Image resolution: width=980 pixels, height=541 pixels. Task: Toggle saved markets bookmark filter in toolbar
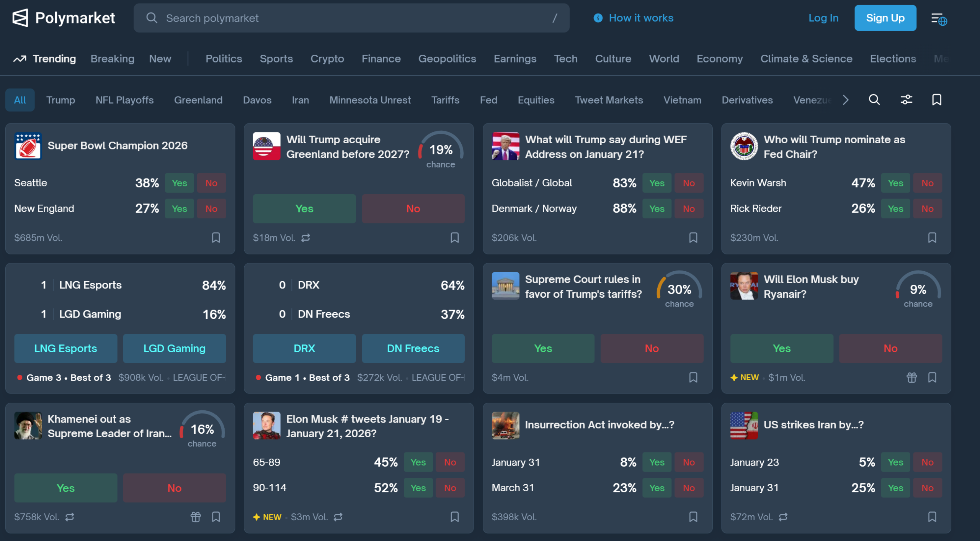tap(936, 100)
